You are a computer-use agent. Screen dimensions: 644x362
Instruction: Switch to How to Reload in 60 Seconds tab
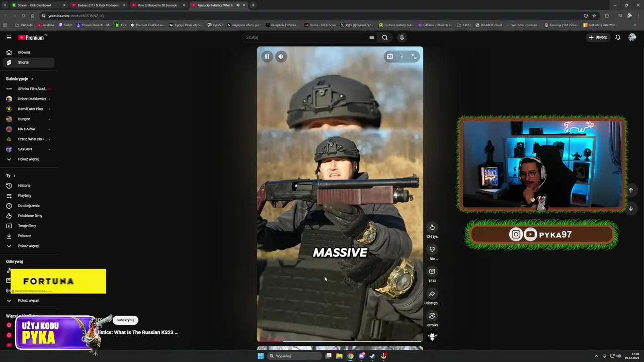(157, 5)
